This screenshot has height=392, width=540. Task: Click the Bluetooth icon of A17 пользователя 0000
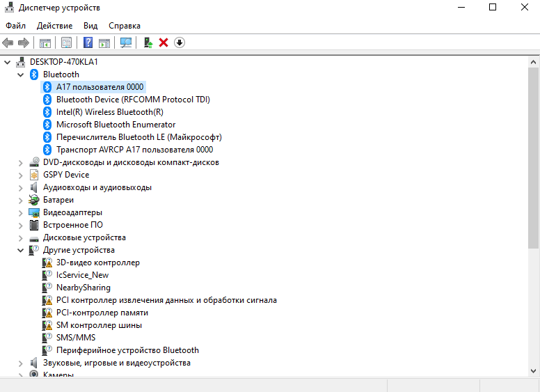(47, 87)
